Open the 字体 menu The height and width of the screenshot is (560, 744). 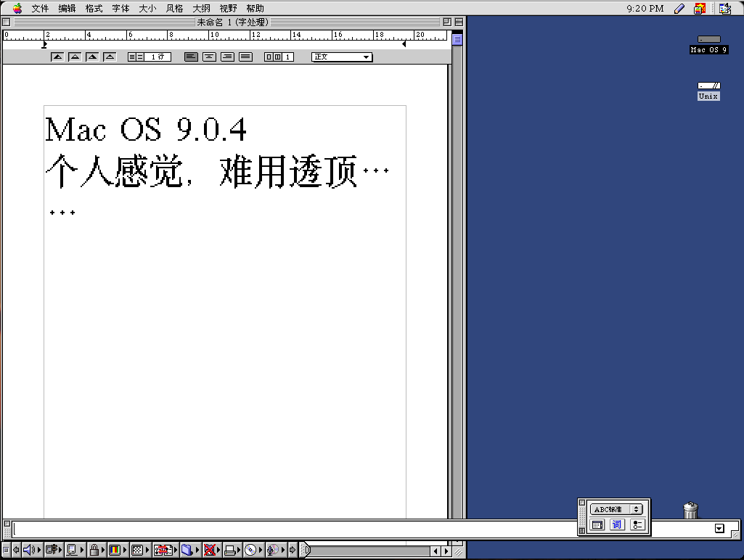tap(121, 8)
